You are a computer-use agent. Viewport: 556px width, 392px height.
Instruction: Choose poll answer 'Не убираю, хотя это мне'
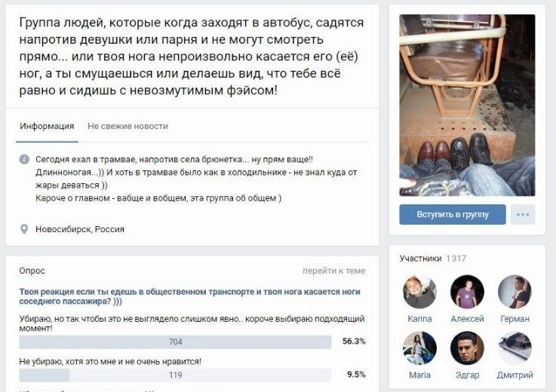tap(110, 362)
